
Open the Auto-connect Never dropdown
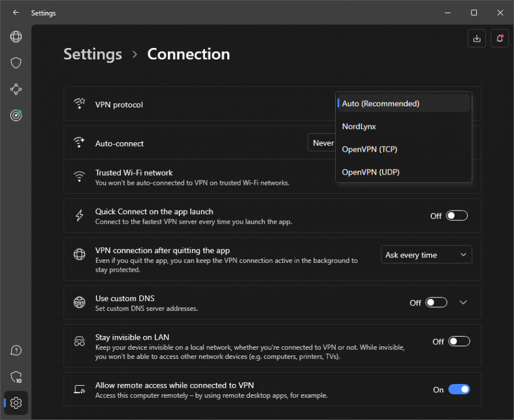[322, 143]
